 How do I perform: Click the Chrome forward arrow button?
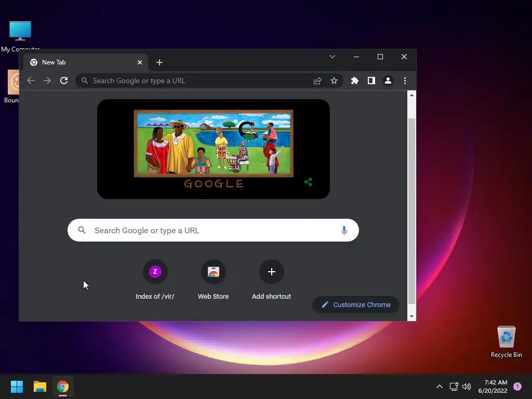(x=47, y=81)
